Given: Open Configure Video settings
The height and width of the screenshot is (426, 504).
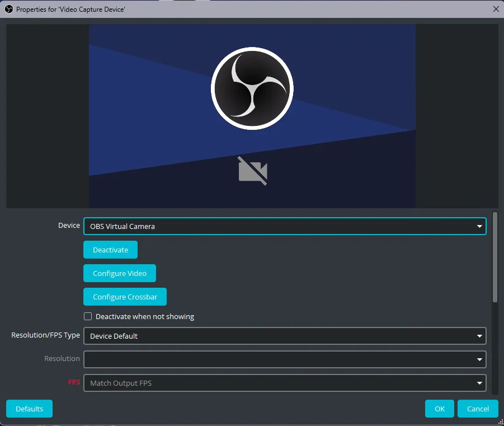Looking at the screenshot, I should point(120,273).
